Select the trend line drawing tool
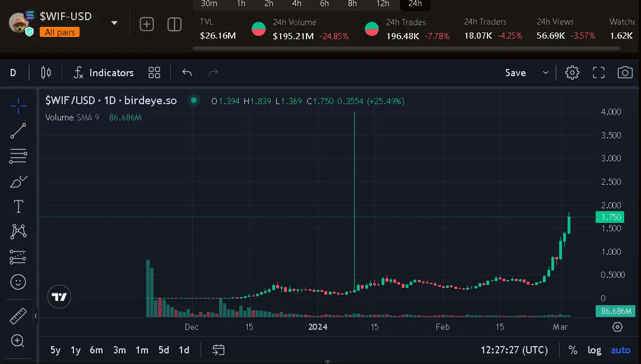 click(x=18, y=131)
